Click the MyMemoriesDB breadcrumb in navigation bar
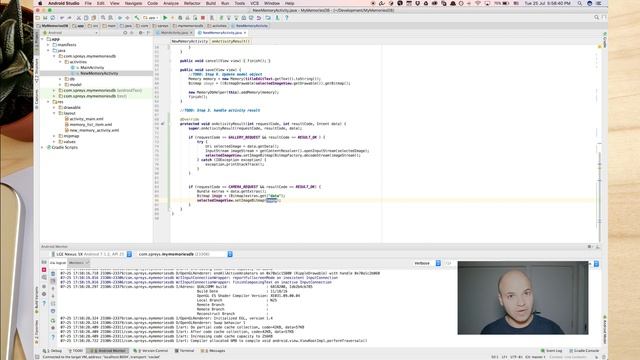 (53, 26)
